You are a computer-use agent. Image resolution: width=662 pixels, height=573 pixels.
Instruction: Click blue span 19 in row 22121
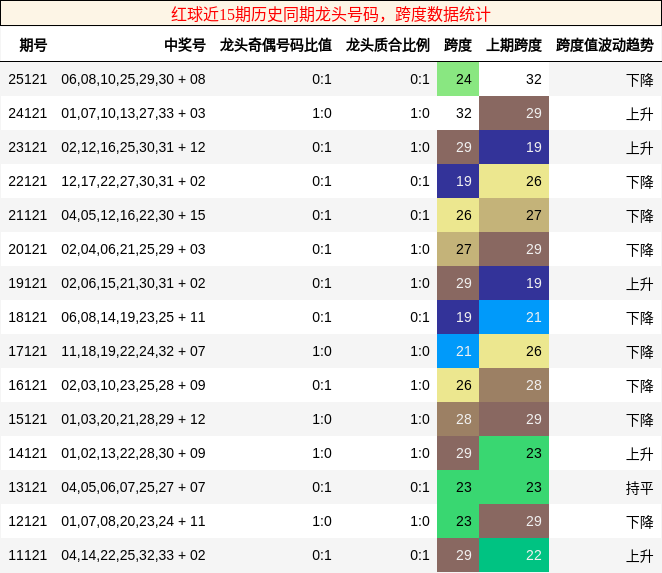458,181
